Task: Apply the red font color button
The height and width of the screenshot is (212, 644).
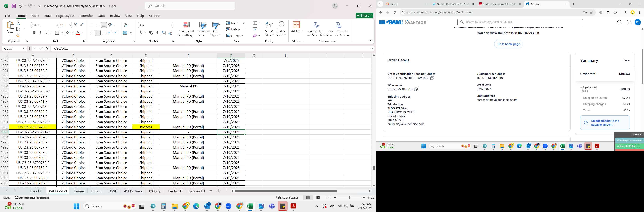Action: coord(78,33)
